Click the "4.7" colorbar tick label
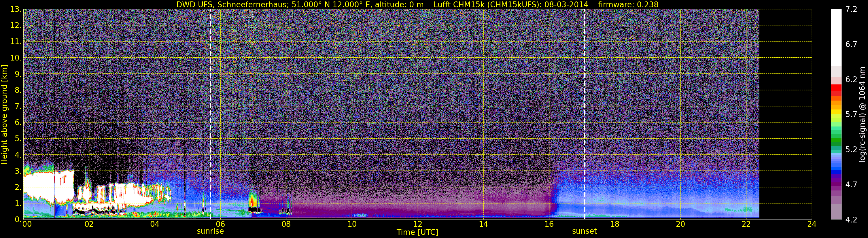 point(851,185)
